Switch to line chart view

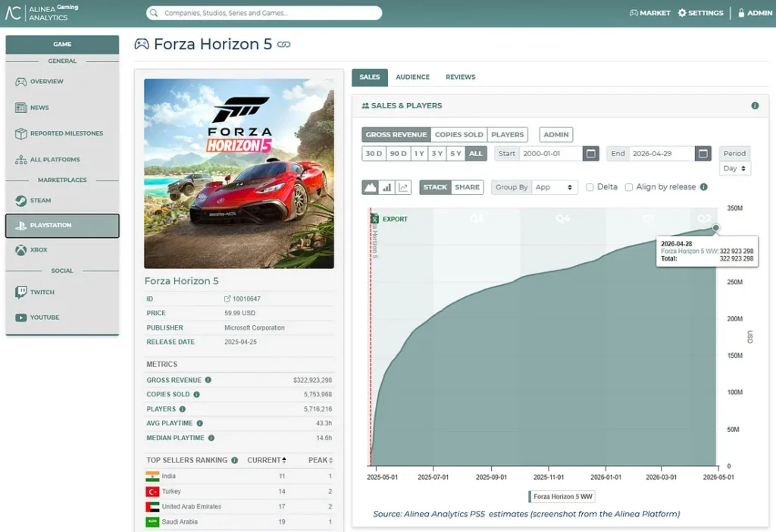(x=403, y=187)
